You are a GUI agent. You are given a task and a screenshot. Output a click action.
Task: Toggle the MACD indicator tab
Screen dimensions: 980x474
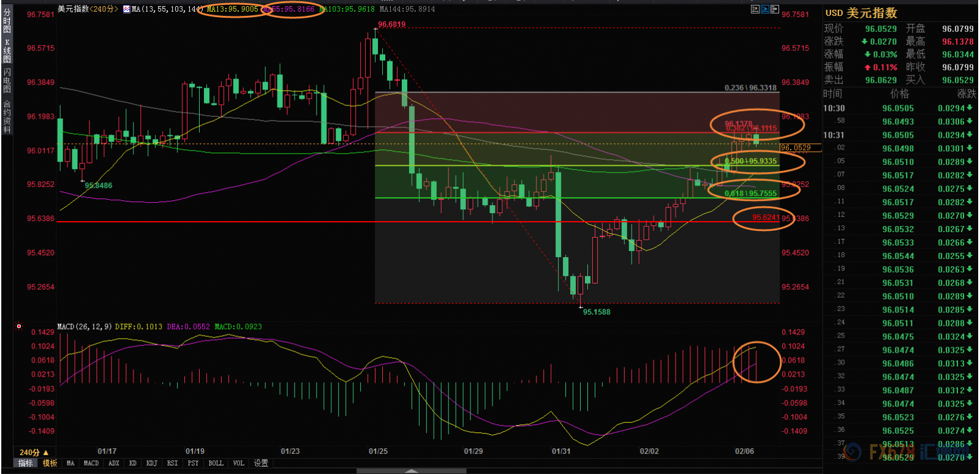(x=91, y=464)
